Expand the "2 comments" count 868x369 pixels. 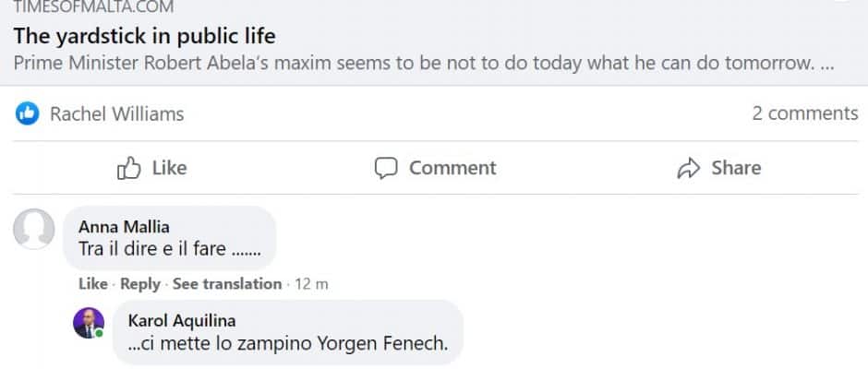point(804,113)
